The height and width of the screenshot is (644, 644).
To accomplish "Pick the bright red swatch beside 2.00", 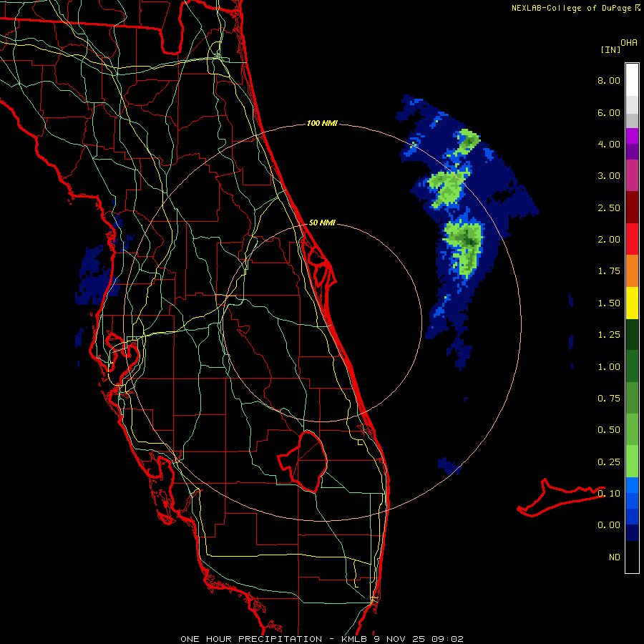I will click(632, 239).
